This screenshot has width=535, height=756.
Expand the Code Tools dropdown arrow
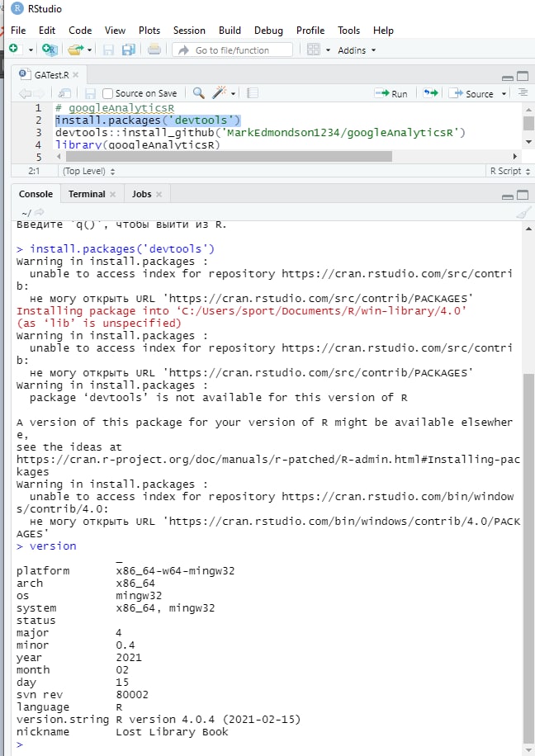point(234,93)
